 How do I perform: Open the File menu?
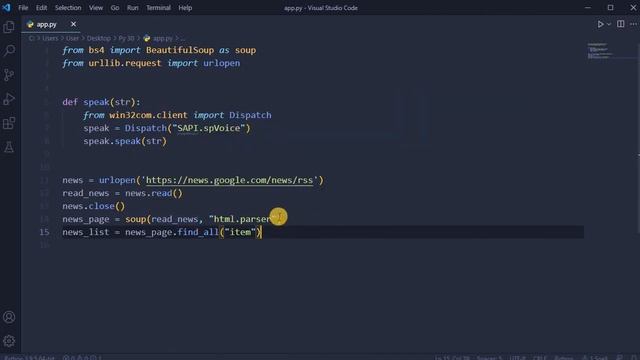(23, 8)
